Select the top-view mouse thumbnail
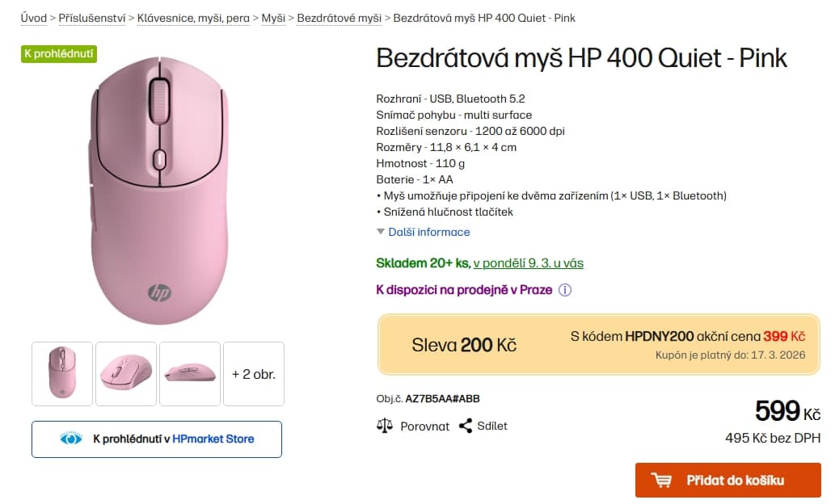Image resolution: width=835 pixels, height=504 pixels. 62,373
